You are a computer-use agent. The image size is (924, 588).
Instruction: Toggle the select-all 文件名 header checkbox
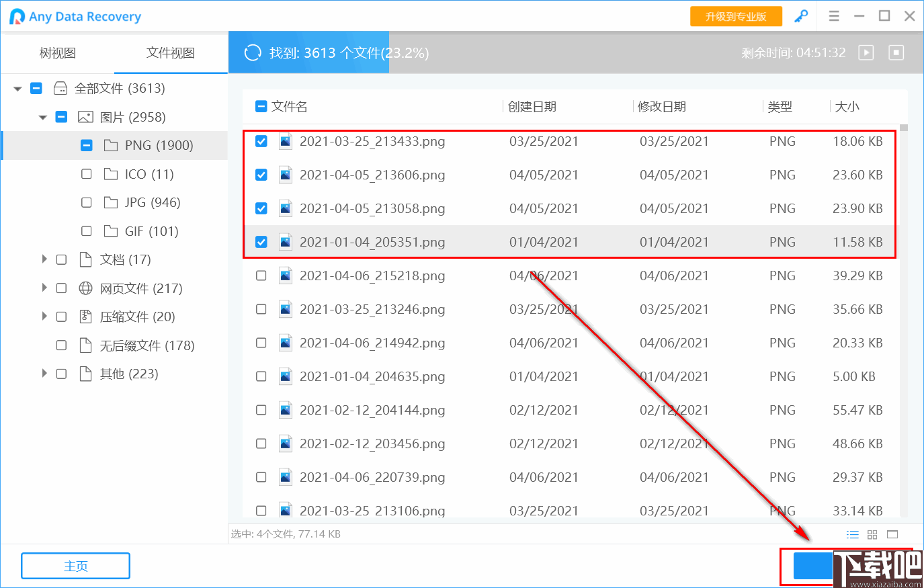click(x=261, y=106)
